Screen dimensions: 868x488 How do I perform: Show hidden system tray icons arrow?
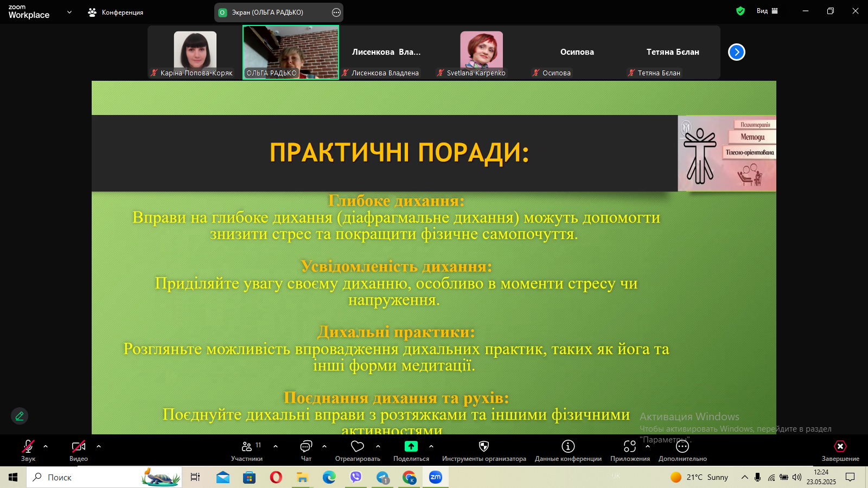[x=745, y=477]
